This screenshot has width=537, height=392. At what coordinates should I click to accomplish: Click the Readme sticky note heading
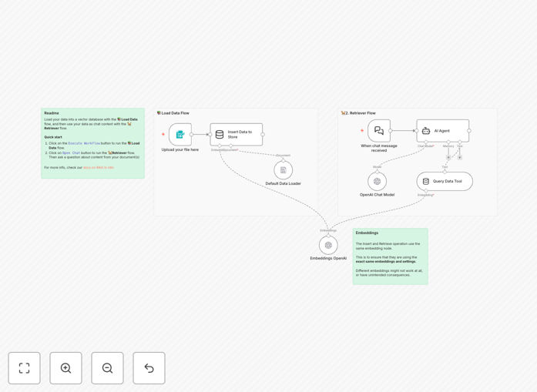pyautogui.click(x=52, y=113)
